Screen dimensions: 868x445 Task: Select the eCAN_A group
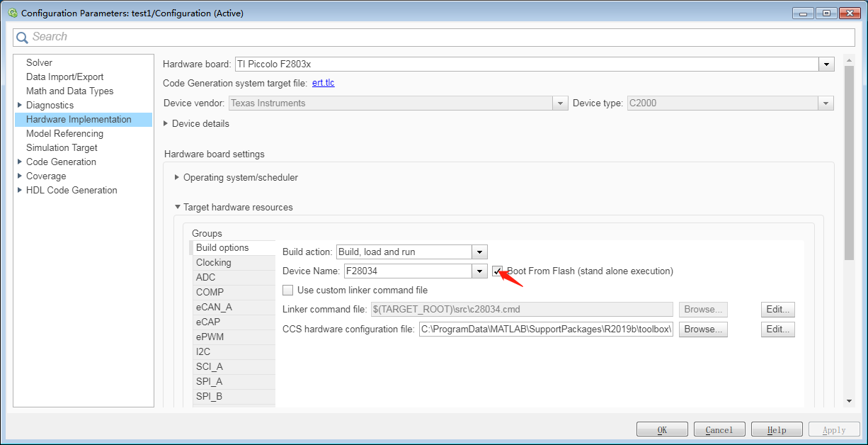(x=232, y=307)
